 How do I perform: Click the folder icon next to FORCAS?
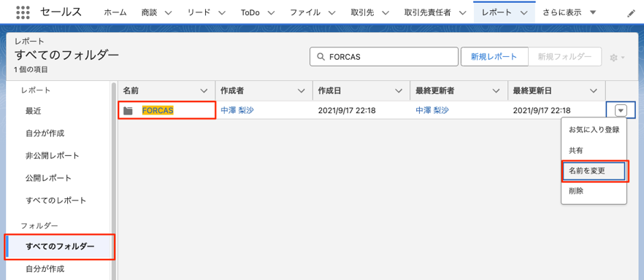(129, 111)
